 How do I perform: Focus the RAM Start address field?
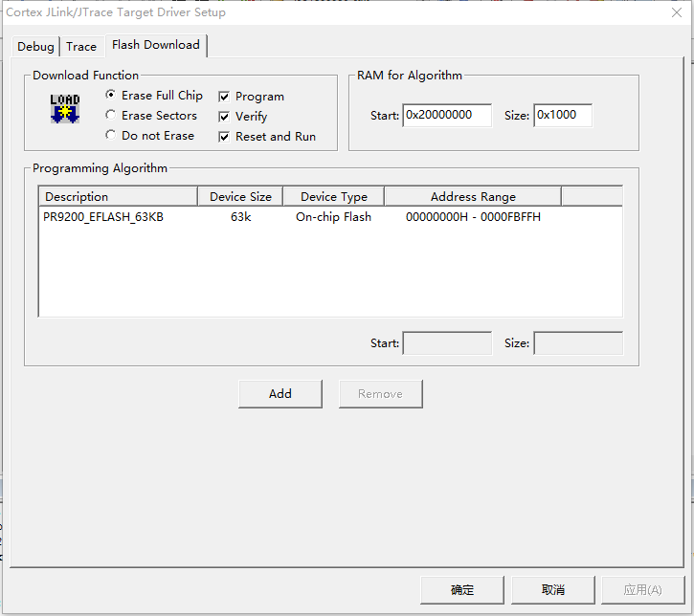point(447,115)
